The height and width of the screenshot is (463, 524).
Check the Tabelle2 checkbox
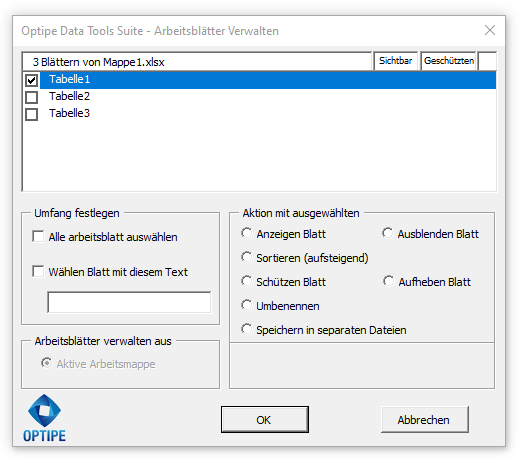point(31,97)
